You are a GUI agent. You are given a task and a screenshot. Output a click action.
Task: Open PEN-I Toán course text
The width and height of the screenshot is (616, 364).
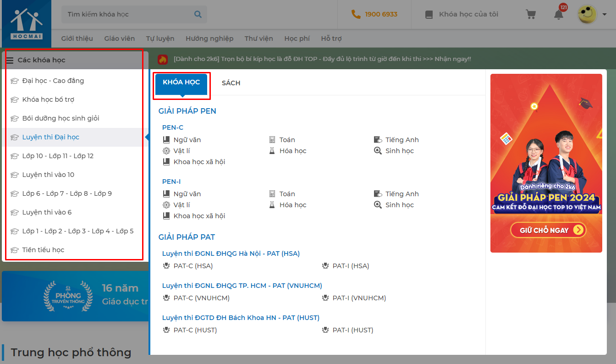click(287, 194)
